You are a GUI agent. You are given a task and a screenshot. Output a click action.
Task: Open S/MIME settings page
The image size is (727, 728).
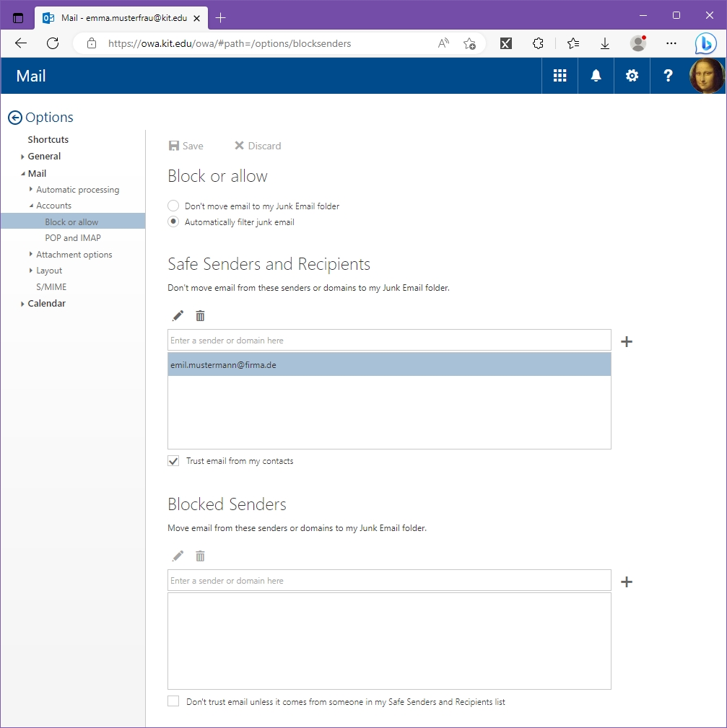pos(51,287)
